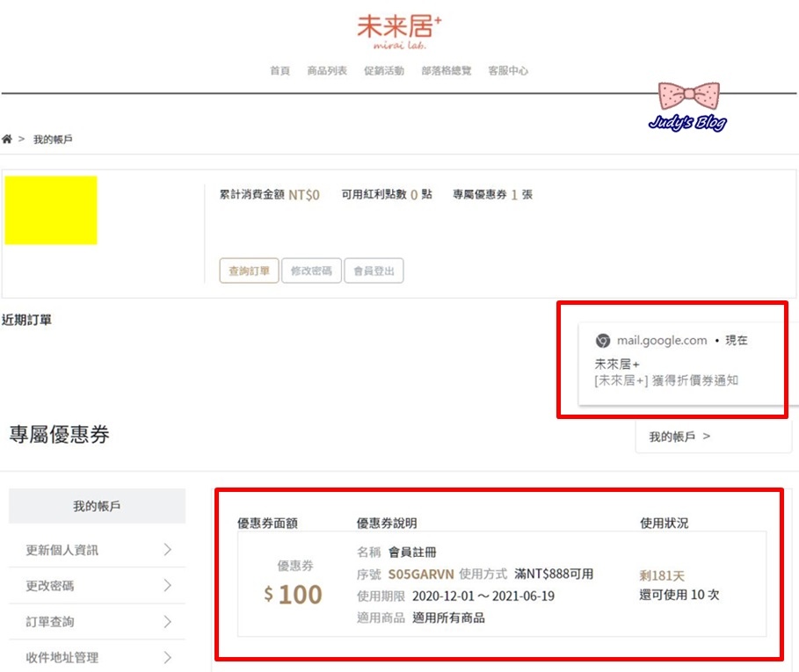The height and width of the screenshot is (672, 799).
Task: Click chevron next to 收件地址管理
Action: tap(168, 657)
